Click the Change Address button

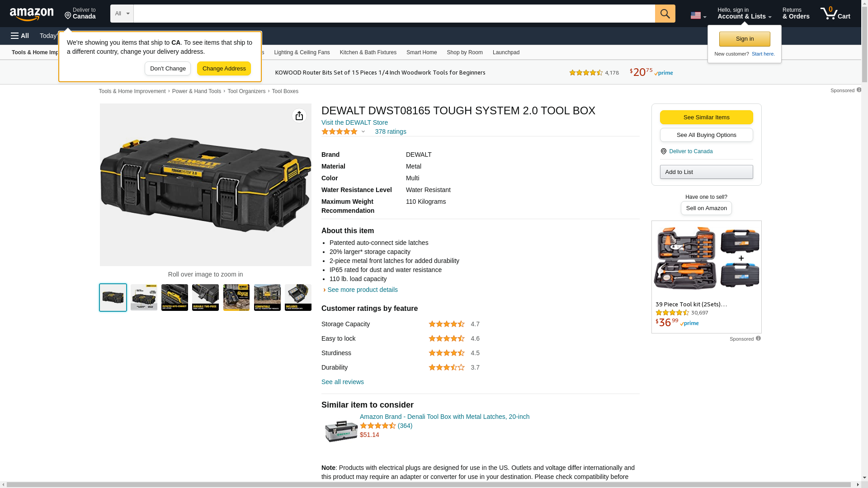(224, 69)
